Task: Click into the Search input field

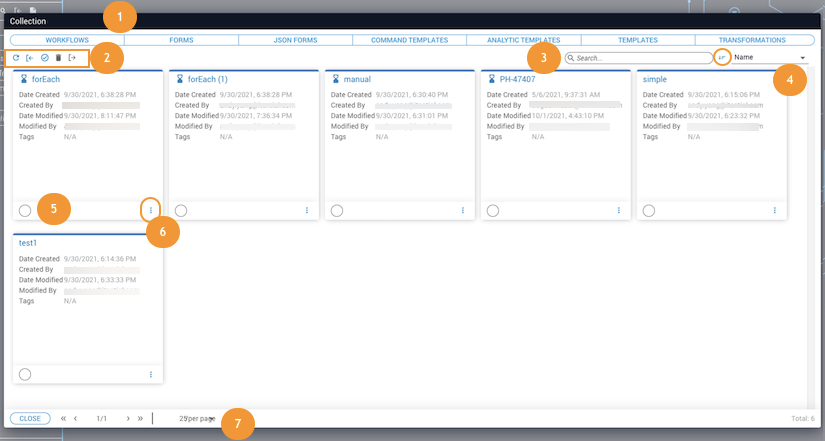Action: [639, 58]
